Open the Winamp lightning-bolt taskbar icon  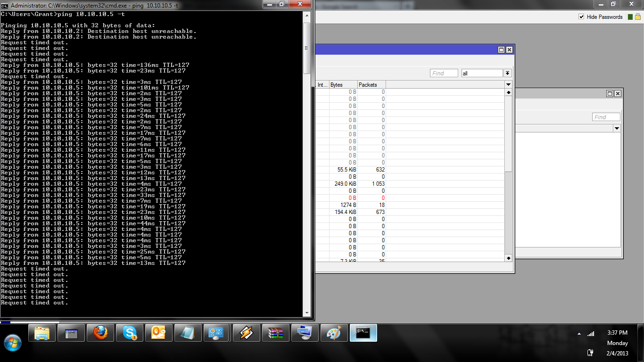point(247,333)
